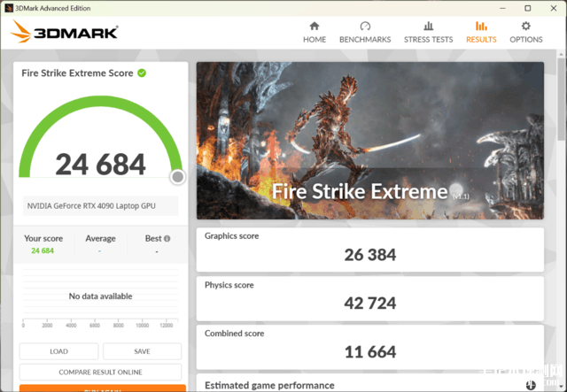Viewport: 567px width, 392px height.
Task: Click Combined score value 11 664
Action: pos(370,352)
